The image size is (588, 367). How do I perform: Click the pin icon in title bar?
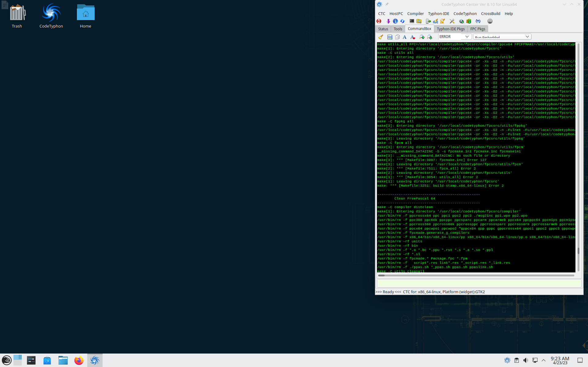tap(387, 4)
